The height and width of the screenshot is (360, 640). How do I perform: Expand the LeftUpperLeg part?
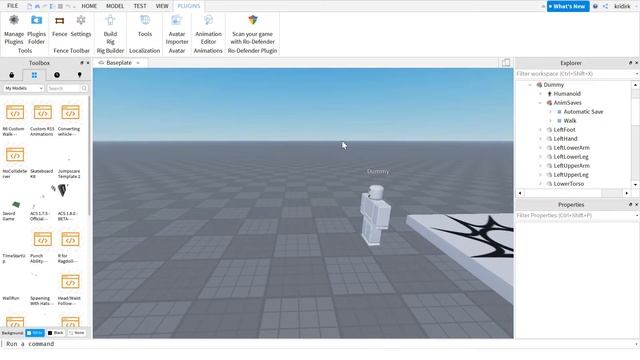pos(540,175)
